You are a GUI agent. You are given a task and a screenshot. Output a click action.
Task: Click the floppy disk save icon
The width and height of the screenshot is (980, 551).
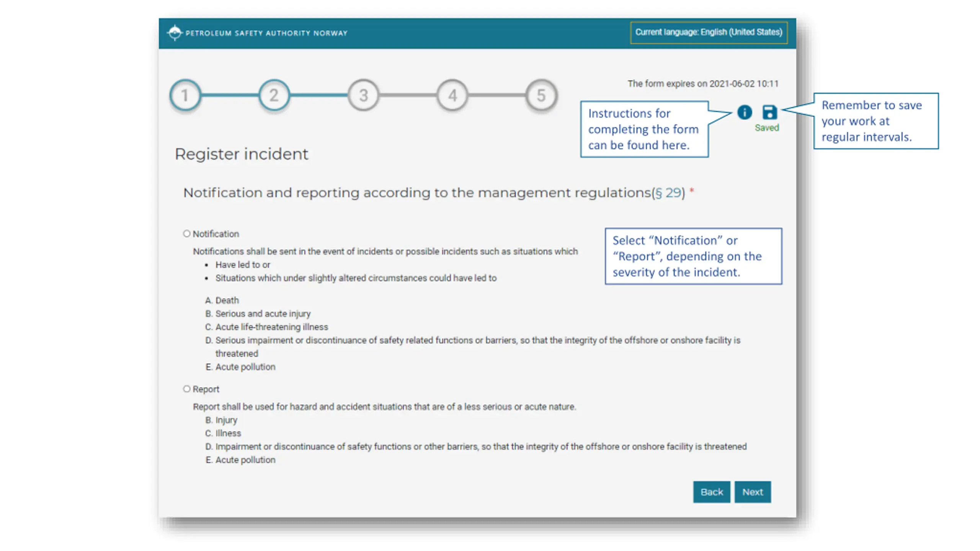coord(769,112)
